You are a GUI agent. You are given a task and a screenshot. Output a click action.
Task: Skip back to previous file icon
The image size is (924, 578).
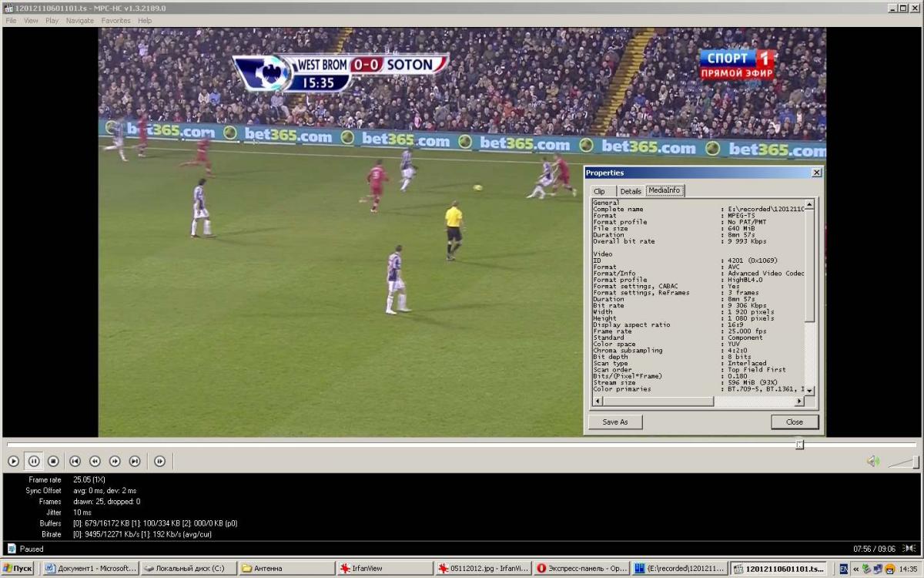75,461
